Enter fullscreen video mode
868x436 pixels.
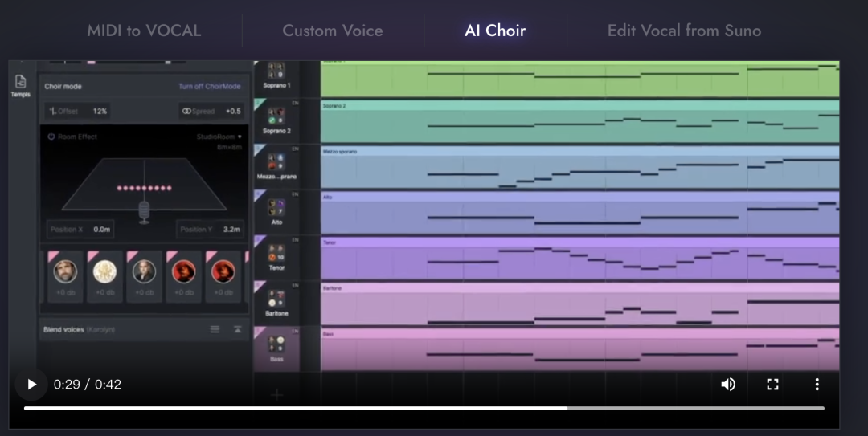[x=772, y=385]
